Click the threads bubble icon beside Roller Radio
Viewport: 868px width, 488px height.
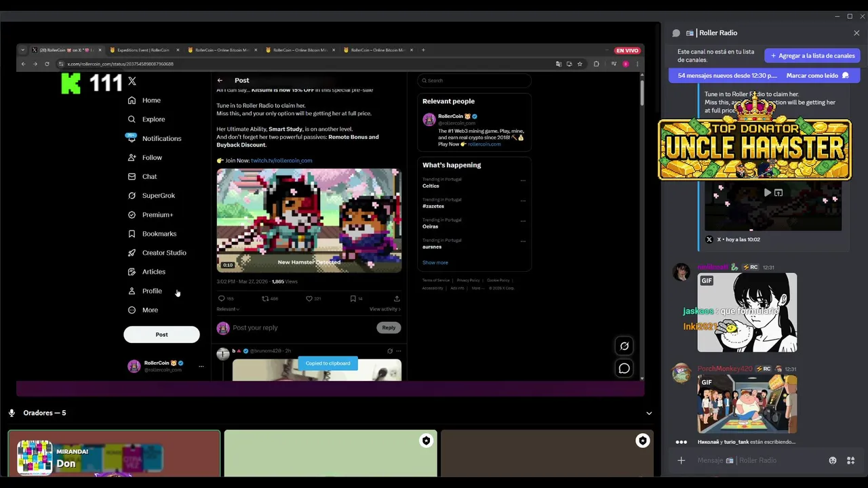pos(676,33)
